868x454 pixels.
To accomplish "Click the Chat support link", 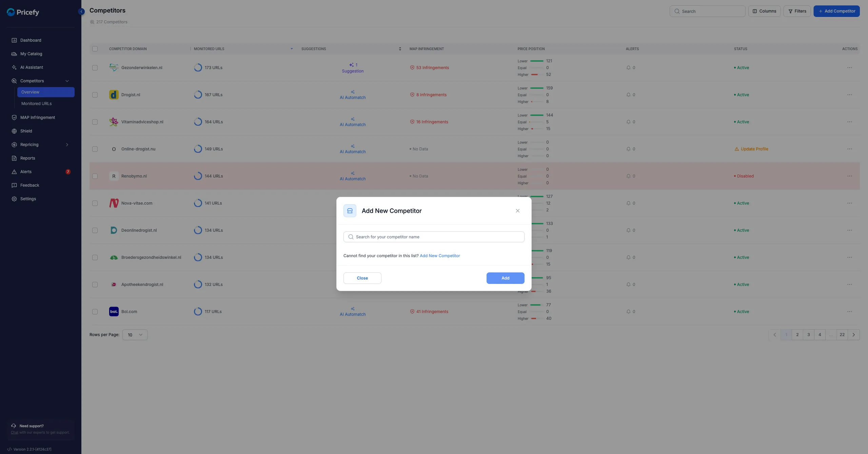I will (15, 432).
